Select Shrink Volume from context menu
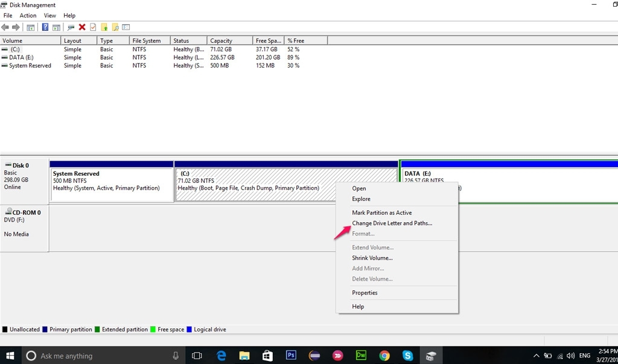Viewport: 618px width, 364px height. pyautogui.click(x=372, y=258)
